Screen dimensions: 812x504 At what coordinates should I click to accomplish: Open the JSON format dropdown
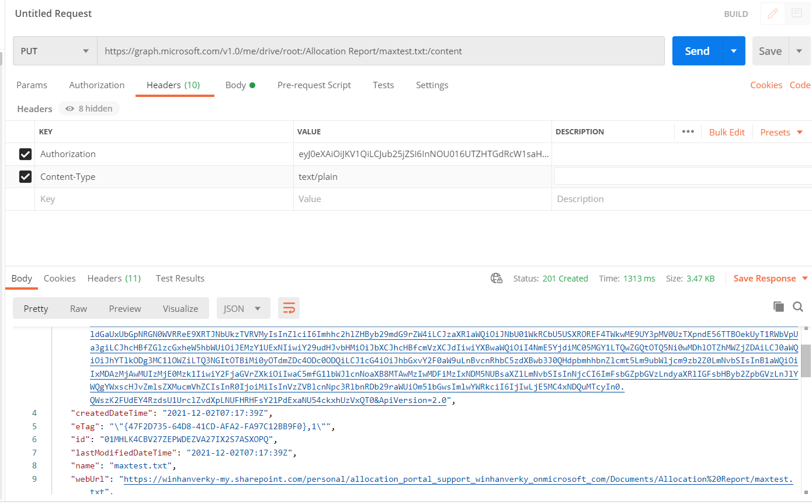pyautogui.click(x=243, y=308)
